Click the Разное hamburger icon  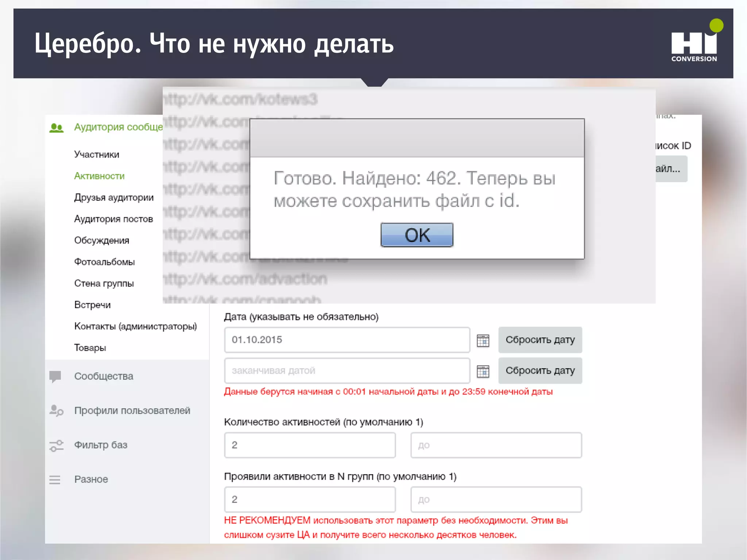click(x=55, y=480)
